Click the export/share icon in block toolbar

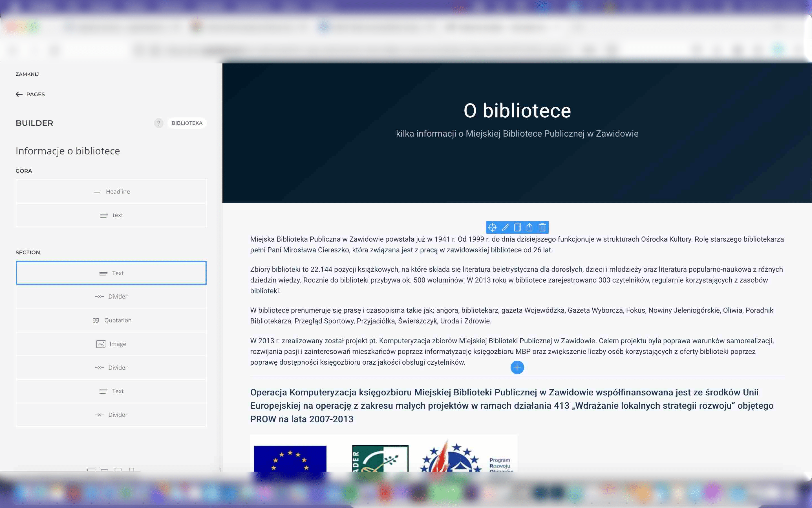[529, 227]
